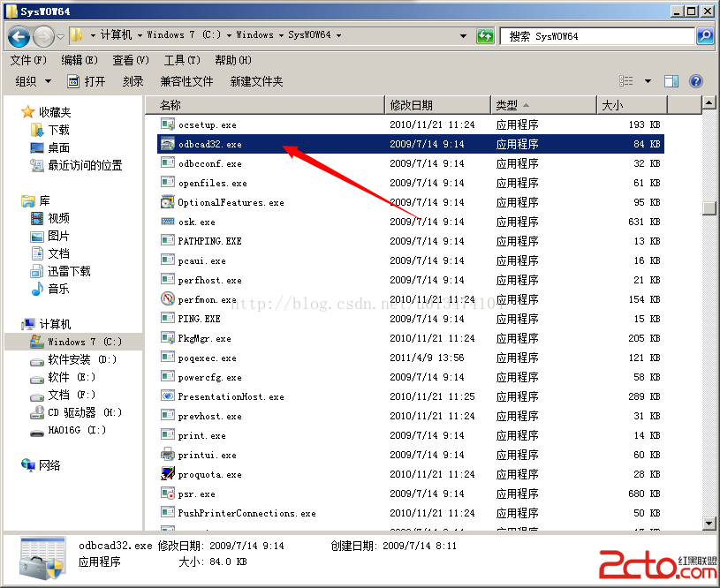Open the 图片 library
This screenshot has height=588, width=720.
50,236
